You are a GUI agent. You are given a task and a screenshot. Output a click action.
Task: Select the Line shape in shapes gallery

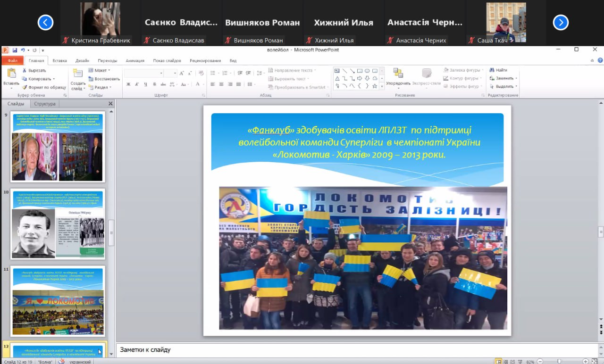[344, 71]
